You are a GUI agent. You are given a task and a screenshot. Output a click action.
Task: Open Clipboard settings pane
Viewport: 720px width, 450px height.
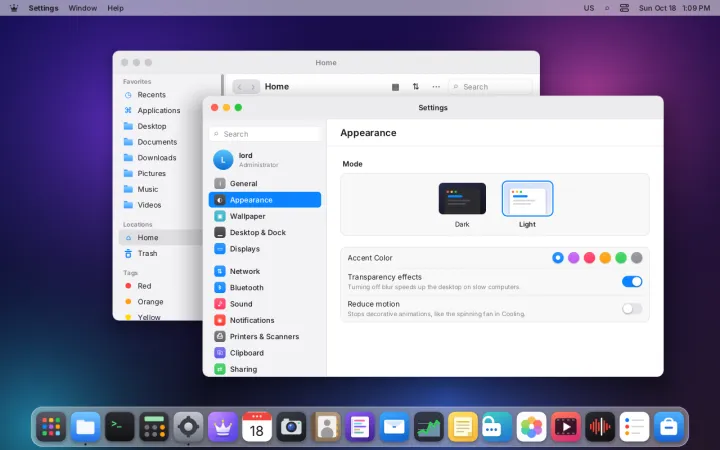(x=265, y=353)
